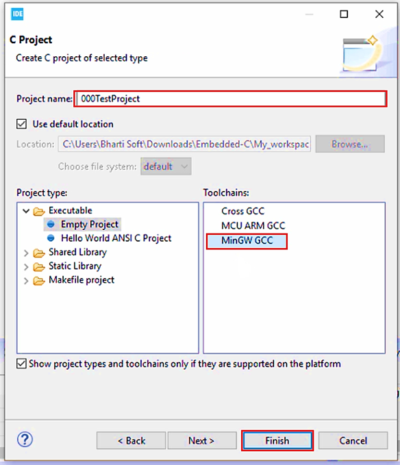
Task: Uncheck Show project types only if supported
Action: [x=21, y=364]
